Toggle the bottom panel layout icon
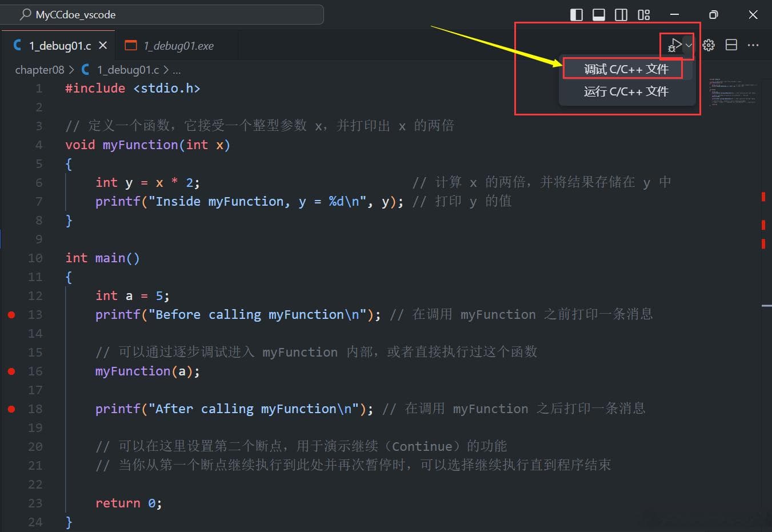 click(x=599, y=15)
